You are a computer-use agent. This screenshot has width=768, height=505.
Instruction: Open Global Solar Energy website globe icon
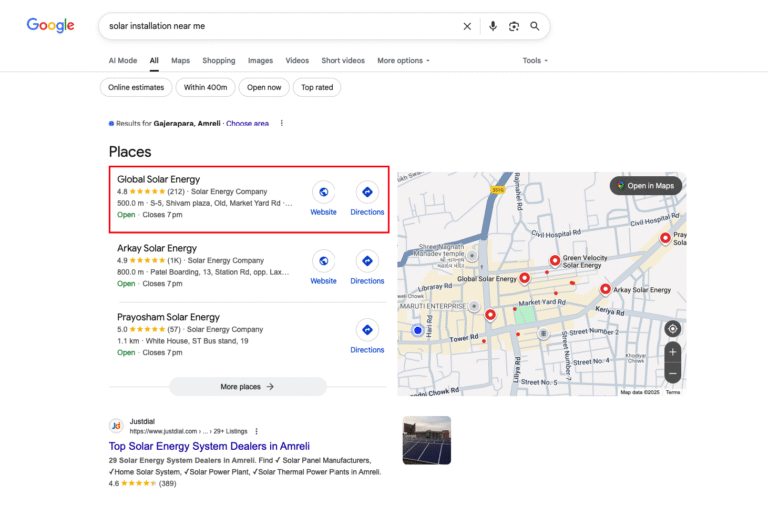pyautogui.click(x=323, y=192)
